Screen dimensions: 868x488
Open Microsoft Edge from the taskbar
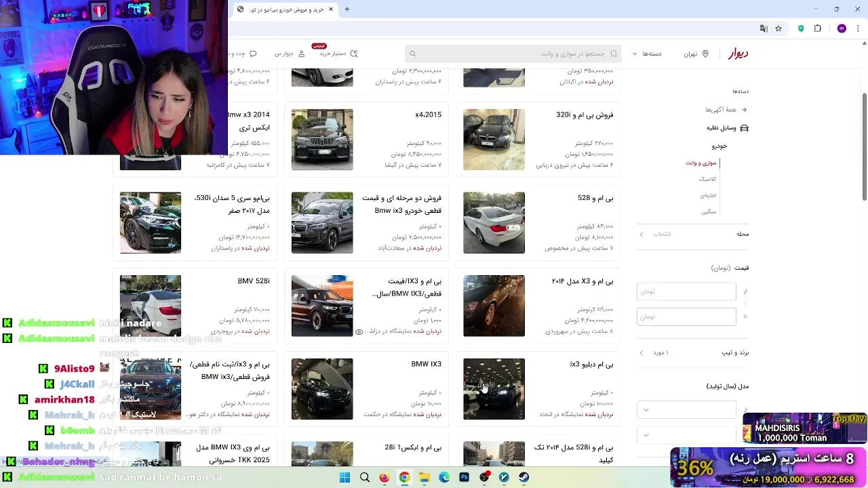[x=444, y=477]
